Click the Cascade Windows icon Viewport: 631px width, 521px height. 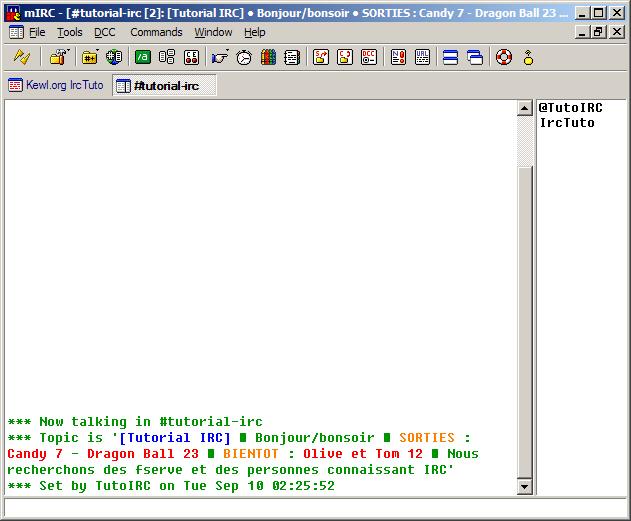[x=475, y=57]
